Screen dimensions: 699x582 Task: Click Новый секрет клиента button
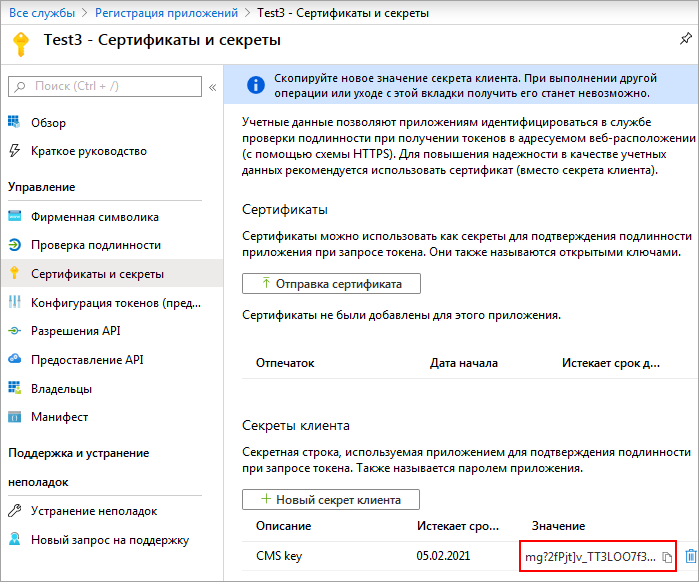(331, 499)
